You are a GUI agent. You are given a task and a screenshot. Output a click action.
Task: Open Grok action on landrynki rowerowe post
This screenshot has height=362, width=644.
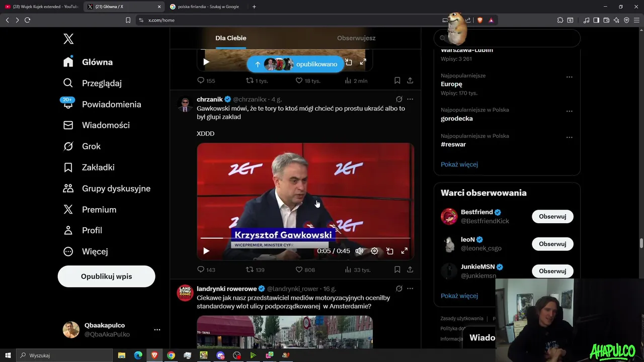click(x=399, y=289)
